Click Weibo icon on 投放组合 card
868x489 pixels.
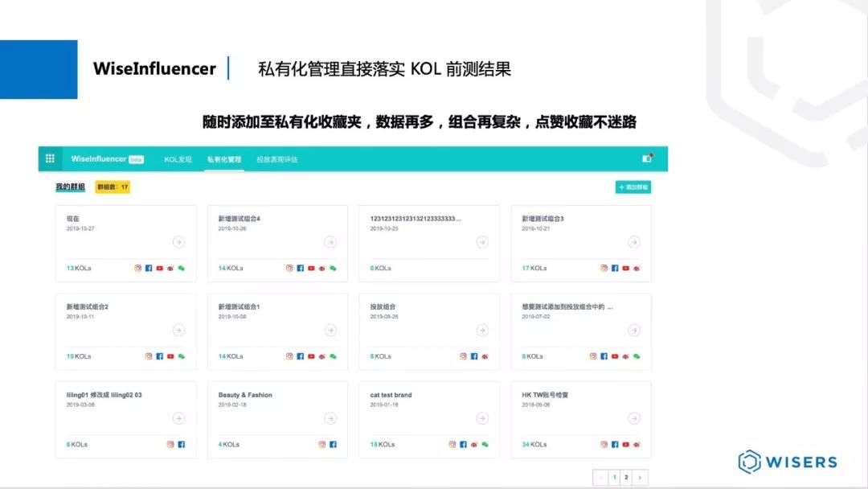[x=485, y=356]
